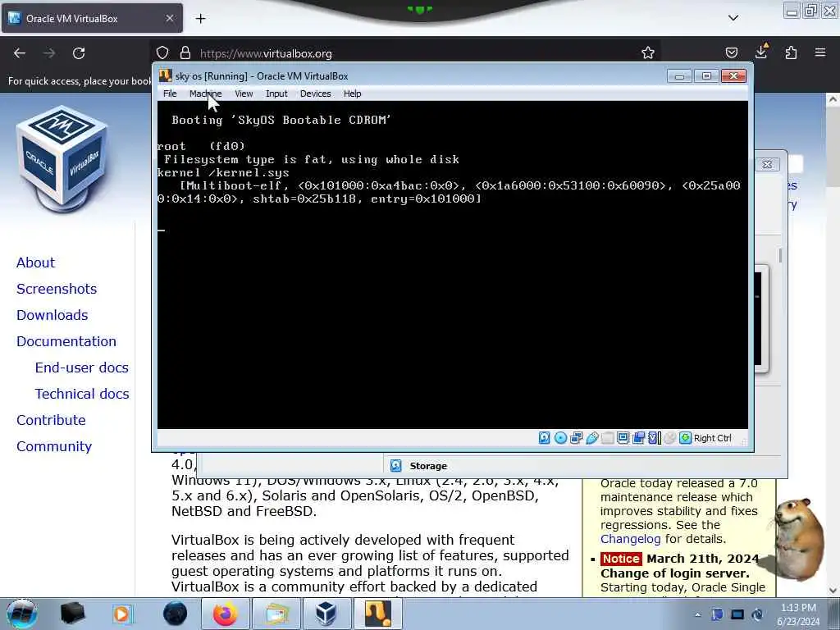Open the Machine menu
Screen dimensions: 840x630
tap(205, 94)
